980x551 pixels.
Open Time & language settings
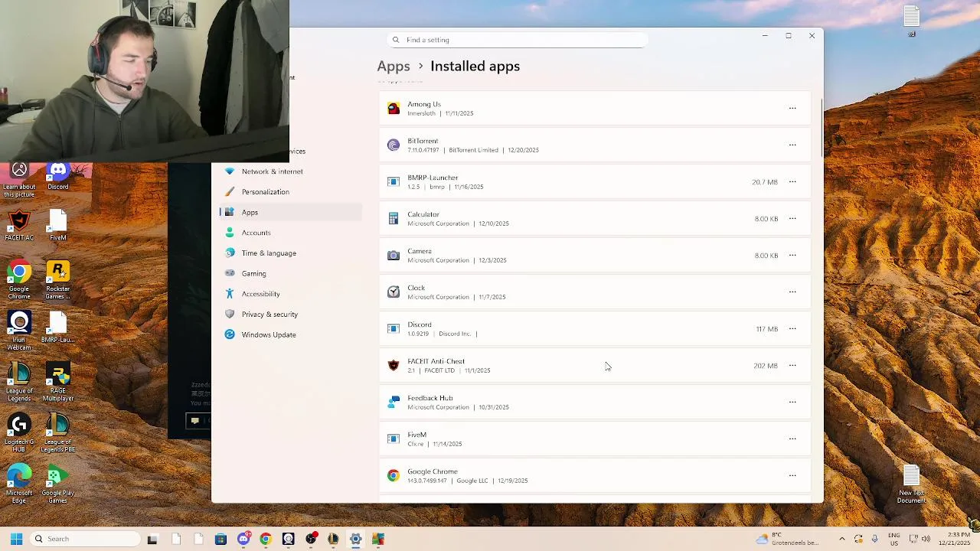[x=290, y=253]
